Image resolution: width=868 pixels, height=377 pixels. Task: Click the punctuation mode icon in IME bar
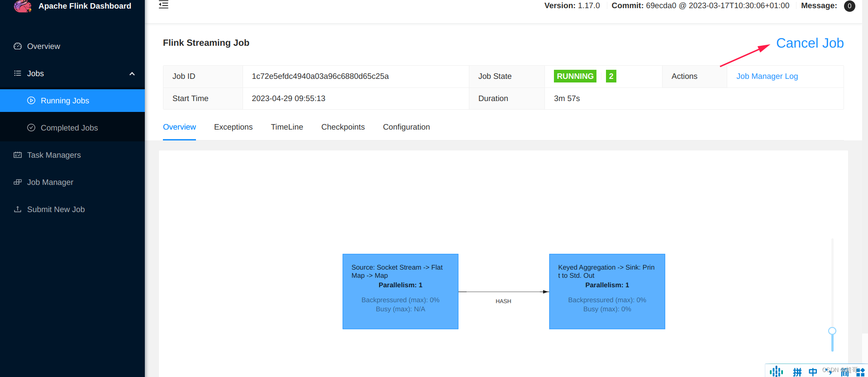829,372
